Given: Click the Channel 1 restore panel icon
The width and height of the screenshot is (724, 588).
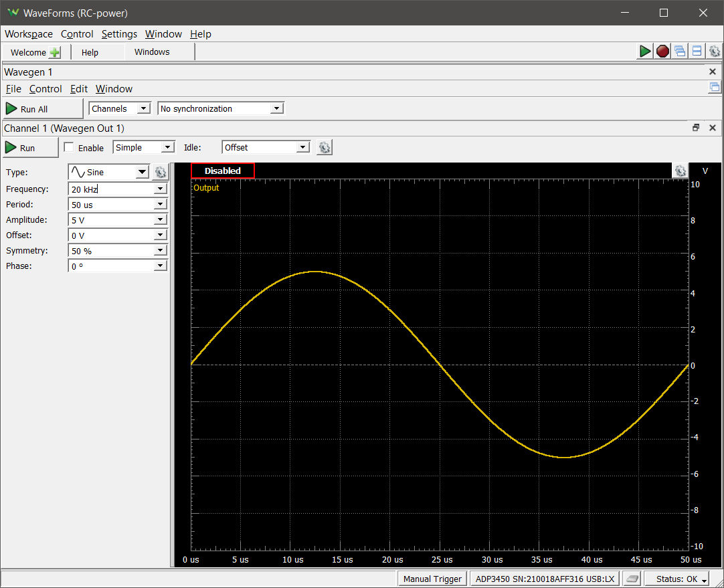Looking at the screenshot, I should (x=696, y=128).
